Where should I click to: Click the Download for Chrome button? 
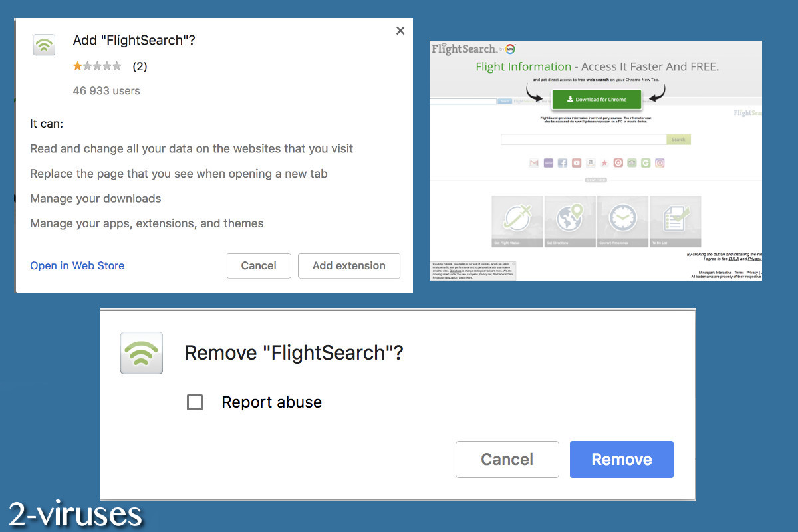[x=597, y=99]
